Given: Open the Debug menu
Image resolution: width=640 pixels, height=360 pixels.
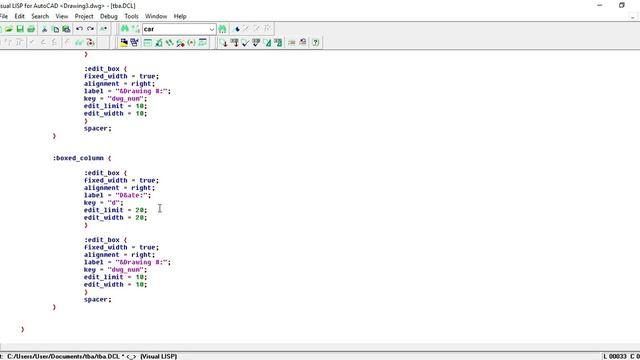Looking at the screenshot, I should tap(109, 16).
